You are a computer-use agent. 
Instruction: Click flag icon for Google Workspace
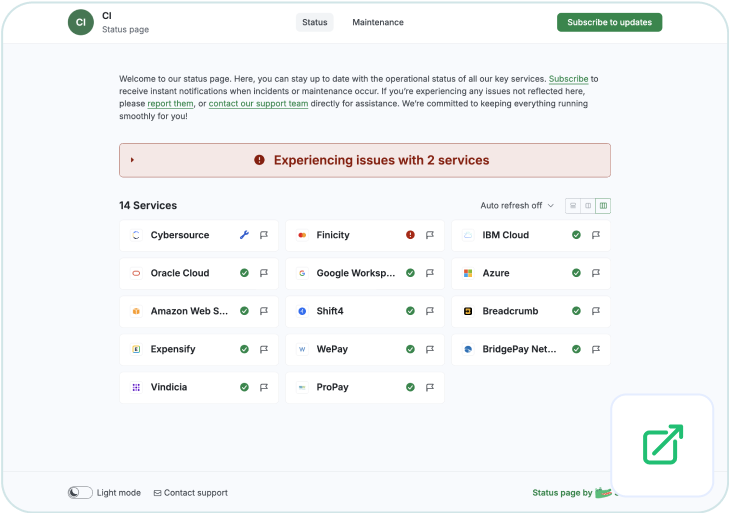430,273
